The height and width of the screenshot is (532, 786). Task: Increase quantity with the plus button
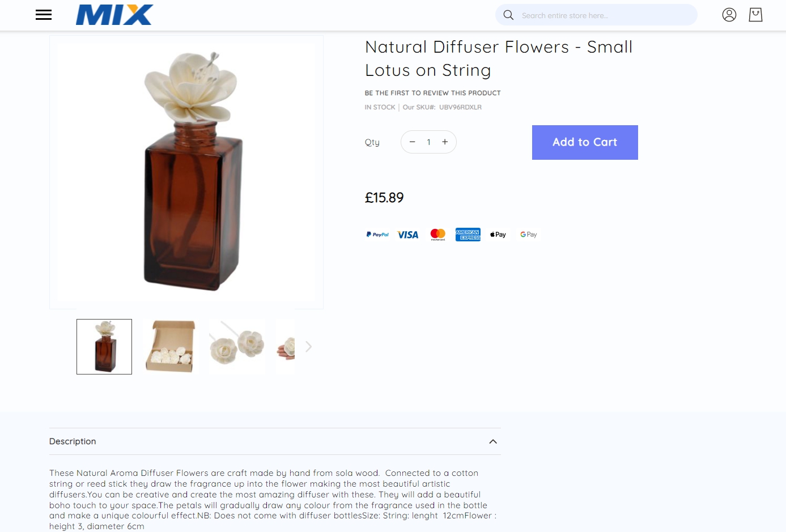tap(445, 142)
